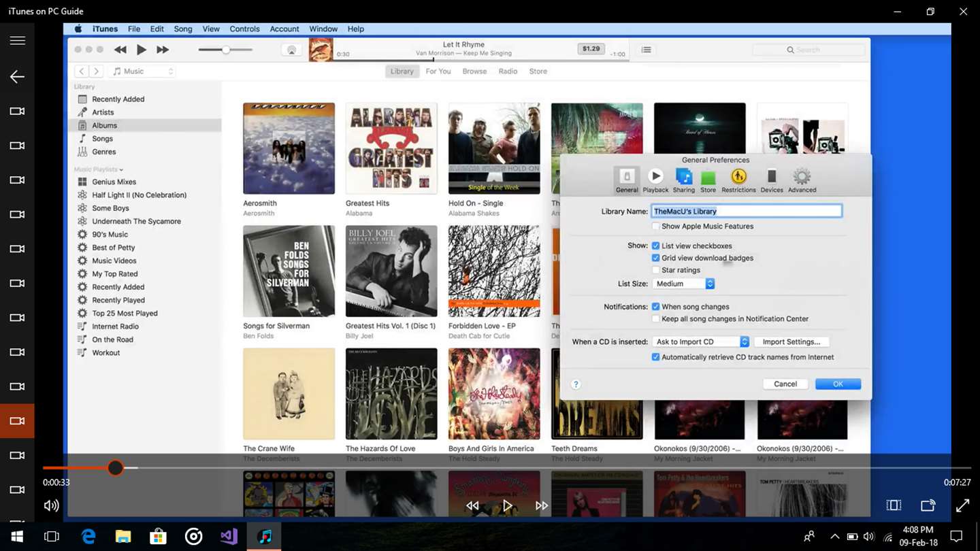Check Keep all song changes in Notification Center
Screen dimensions: 980x551
655,319
